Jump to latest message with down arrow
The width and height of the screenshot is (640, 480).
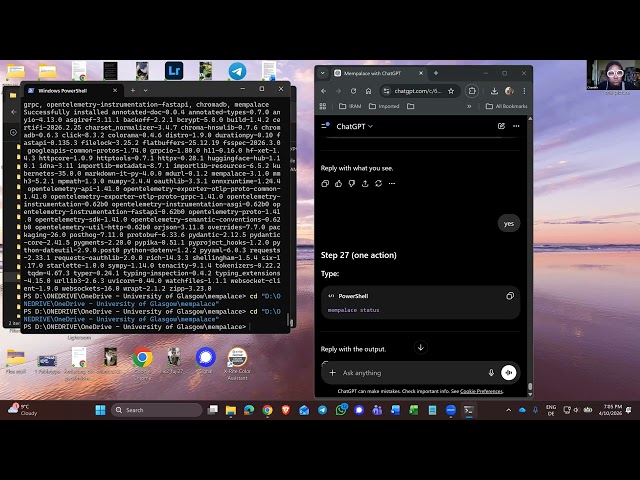coord(420,347)
